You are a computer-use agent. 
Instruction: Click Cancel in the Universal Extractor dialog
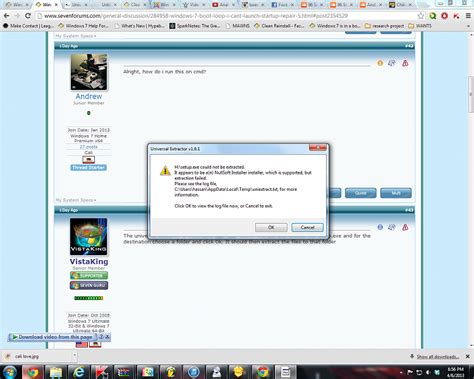coord(307,227)
